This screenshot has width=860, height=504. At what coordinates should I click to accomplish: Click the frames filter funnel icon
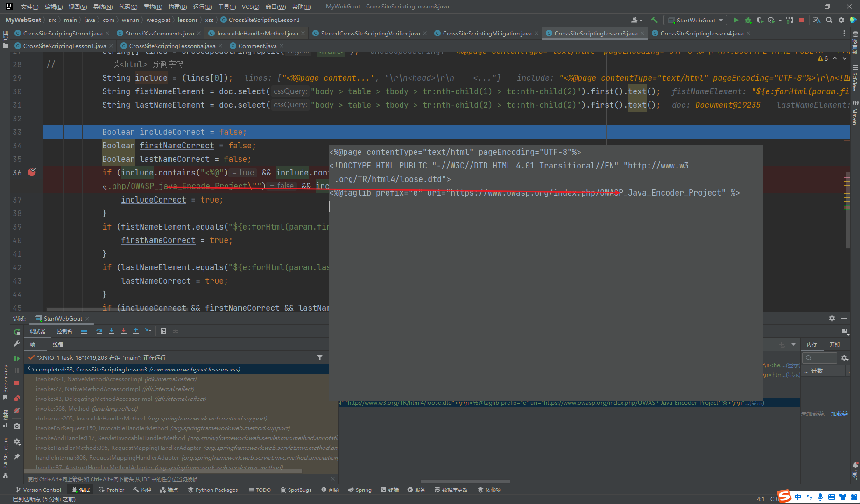pyautogui.click(x=320, y=357)
